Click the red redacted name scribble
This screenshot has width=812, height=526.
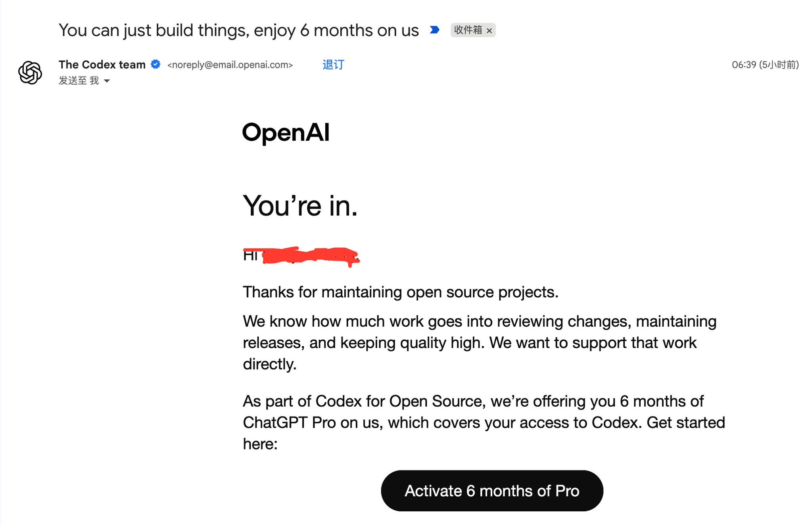pyautogui.click(x=311, y=256)
